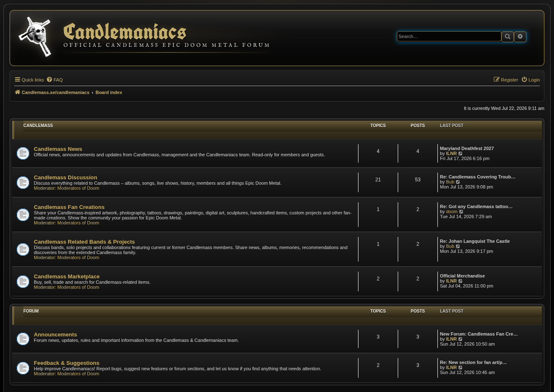
Task: View latest post icon beside user doom
Action: pyautogui.click(x=462, y=212)
